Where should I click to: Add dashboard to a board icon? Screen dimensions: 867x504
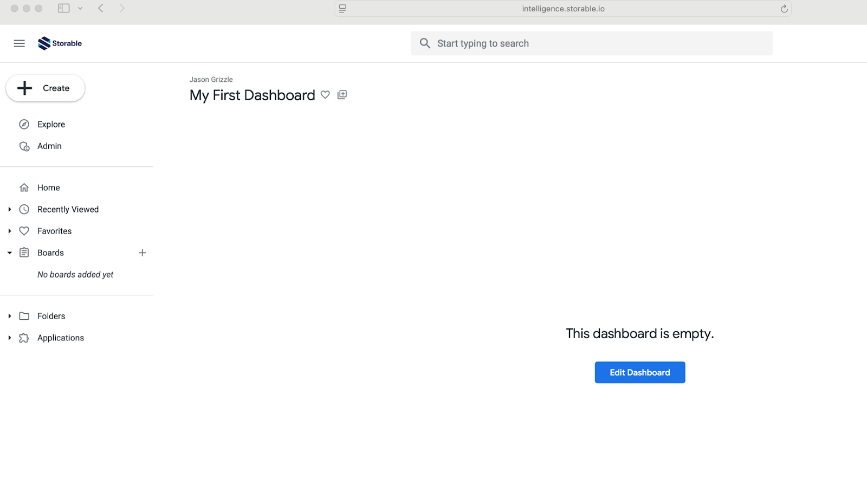tap(342, 95)
